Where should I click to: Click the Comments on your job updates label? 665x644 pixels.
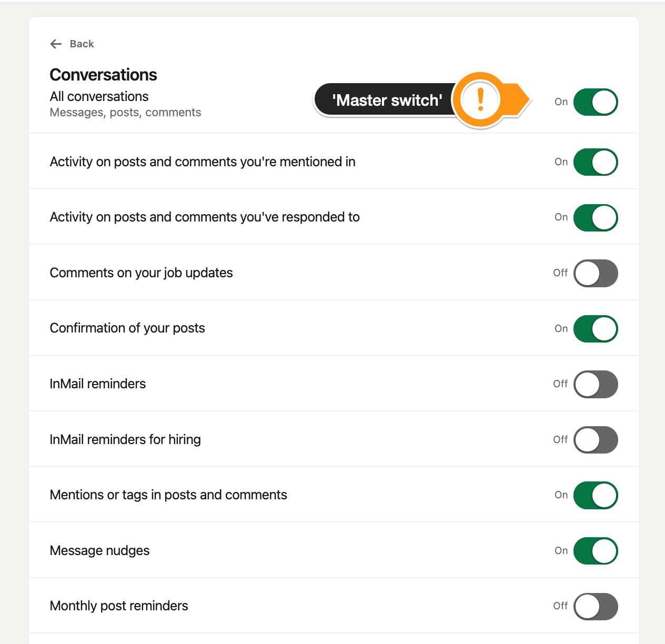pos(142,273)
